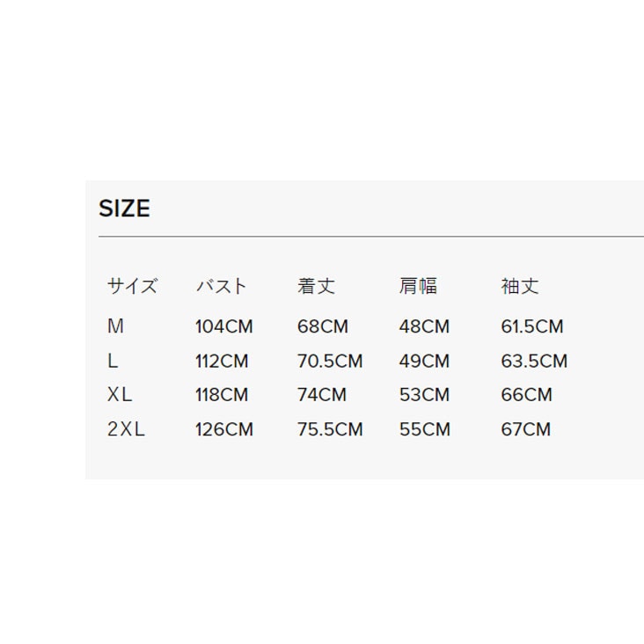Click the 112CM bust value

pyautogui.click(x=222, y=361)
